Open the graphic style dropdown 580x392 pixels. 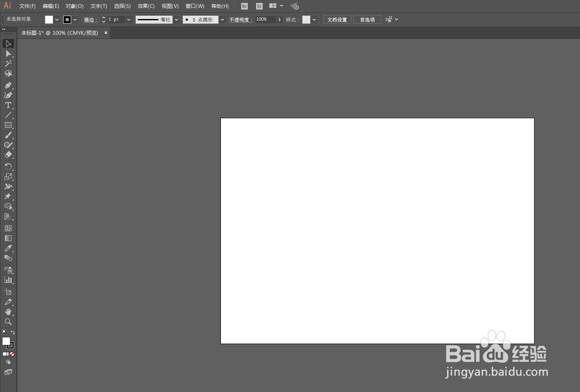[x=314, y=19]
